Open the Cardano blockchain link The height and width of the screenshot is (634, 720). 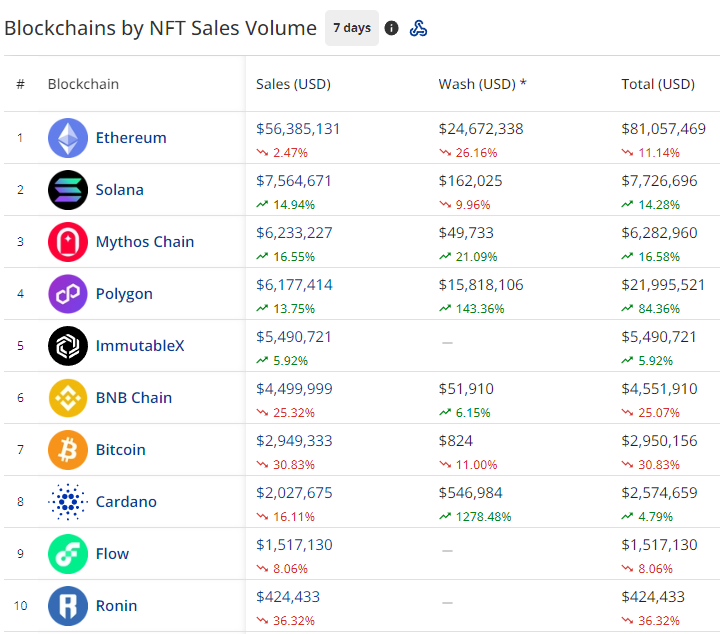(x=126, y=502)
